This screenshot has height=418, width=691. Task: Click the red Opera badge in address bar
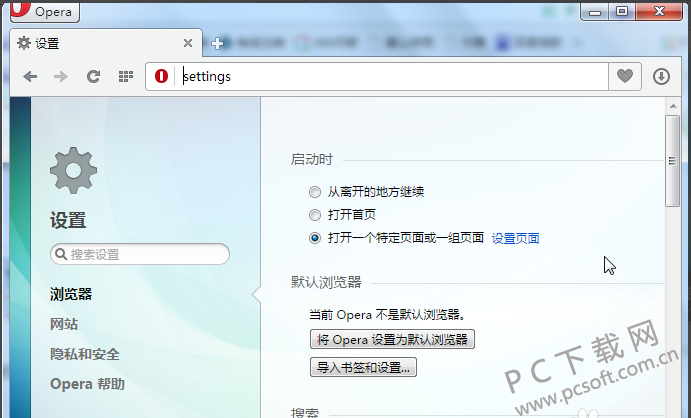[x=161, y=77]
